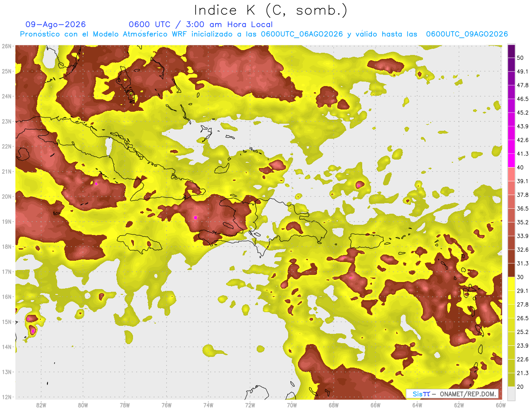Select colorbar label "23.9"
This screenshot has height=411, width=532.
[x=523, y=345]
